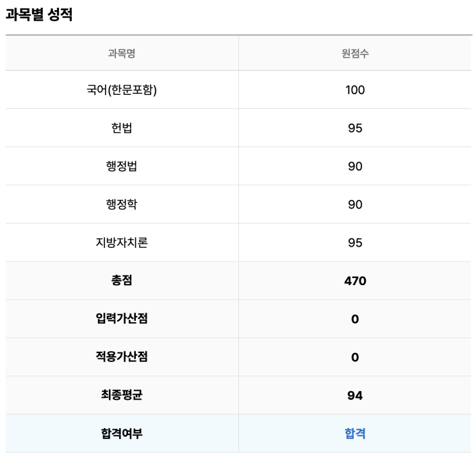Click the 행정법 score of 90
The image size is (476, 462).
[x=355, y=167]
